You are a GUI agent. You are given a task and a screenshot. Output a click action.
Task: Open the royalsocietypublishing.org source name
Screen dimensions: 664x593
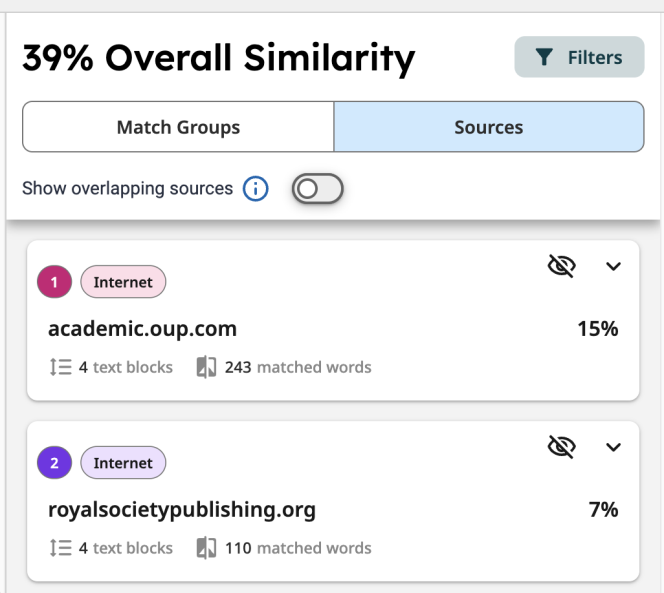pyautogui.click(x=182, y=510)
